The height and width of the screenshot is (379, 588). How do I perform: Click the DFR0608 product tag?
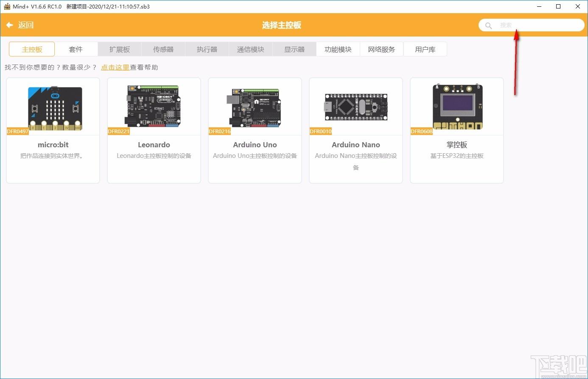tap(422, 132)
